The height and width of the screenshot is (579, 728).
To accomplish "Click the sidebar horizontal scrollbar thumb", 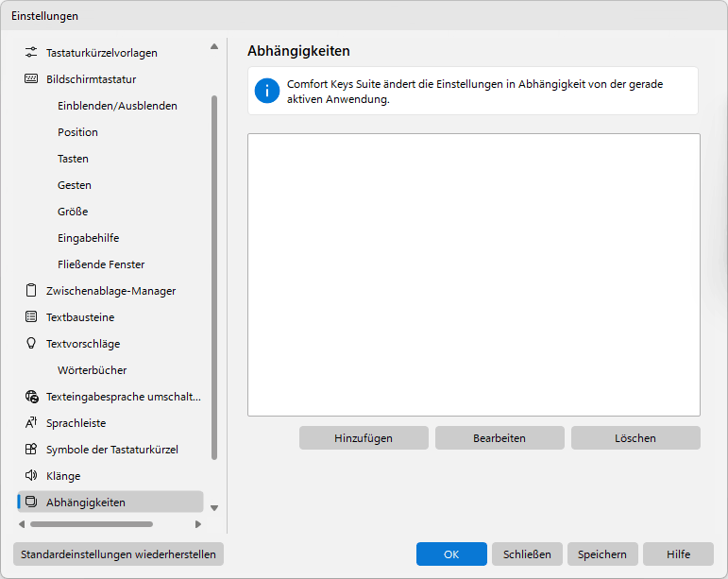I will (92, 524).
